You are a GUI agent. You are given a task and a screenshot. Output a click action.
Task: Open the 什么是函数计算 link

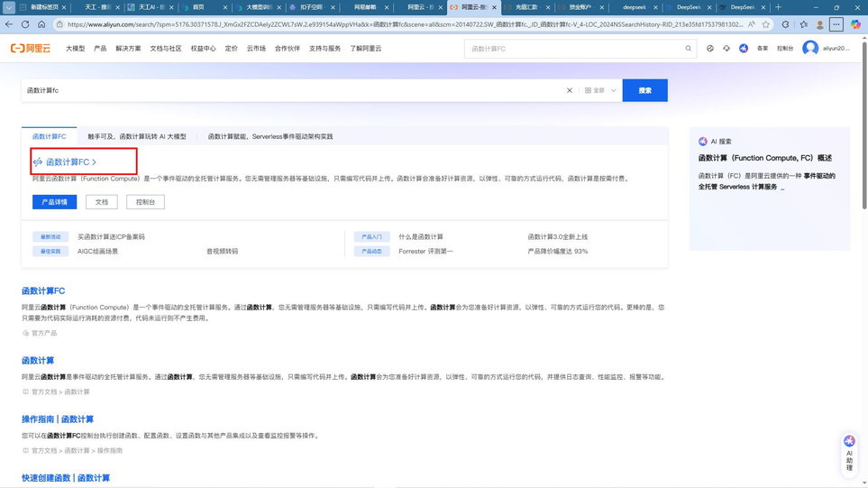tap(421, 236)
